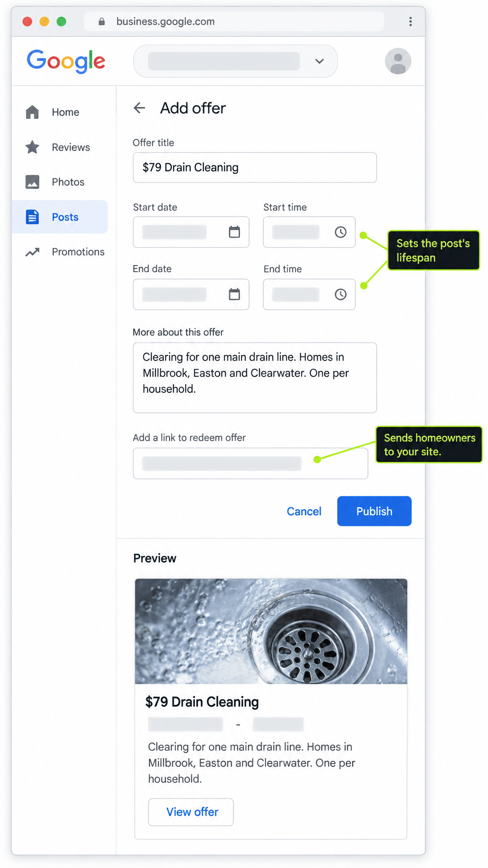Click the back arrow beside Add offer
The width and height of the screenshot is (488, 868).
[x=139, y=108]
